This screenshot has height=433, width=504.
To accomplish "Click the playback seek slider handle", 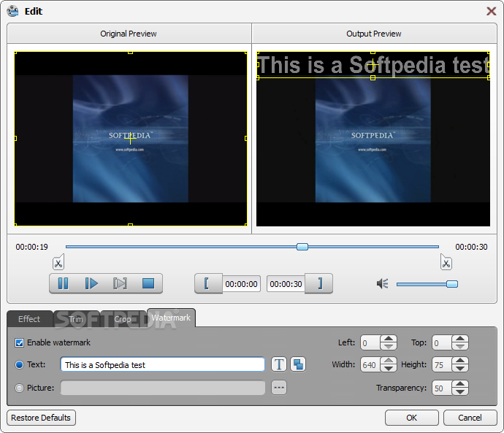I will click(x=302, y=247).
